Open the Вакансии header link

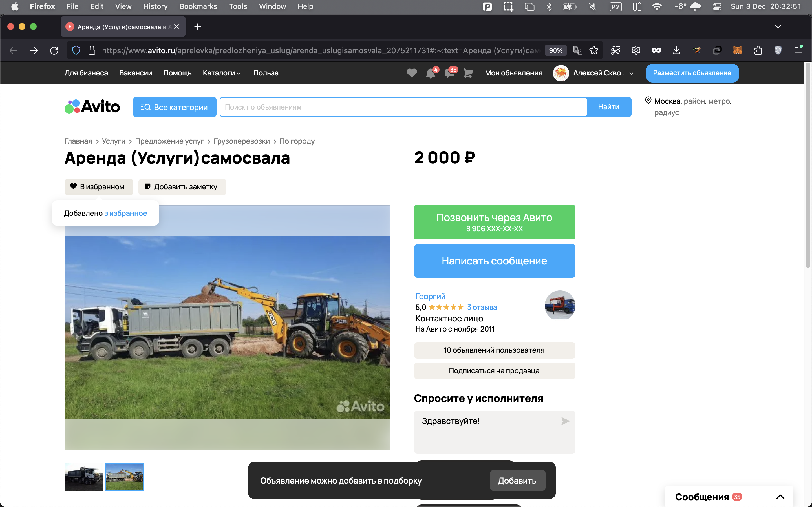tap(136, 73)
